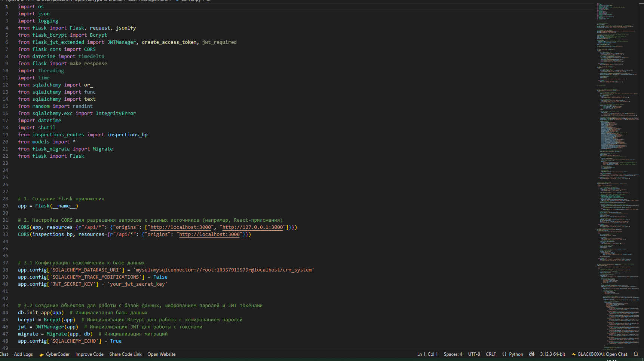Click 'SQLALCHEMY_DATABASE_URI' on line 38

click(x=86, y=270)
